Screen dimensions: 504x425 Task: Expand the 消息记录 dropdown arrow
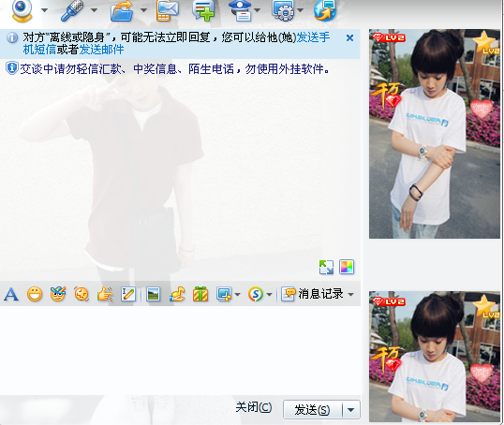tap(351, 294)
